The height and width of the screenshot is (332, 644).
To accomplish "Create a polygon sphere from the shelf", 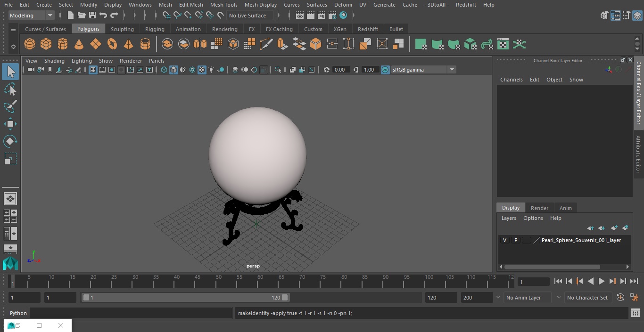I will 30,44.
